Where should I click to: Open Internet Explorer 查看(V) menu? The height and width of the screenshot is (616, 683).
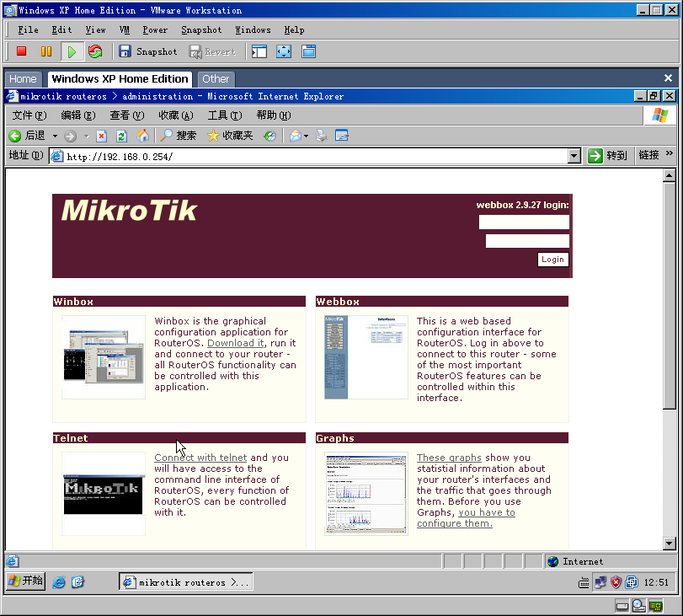(x=127, y=115)
